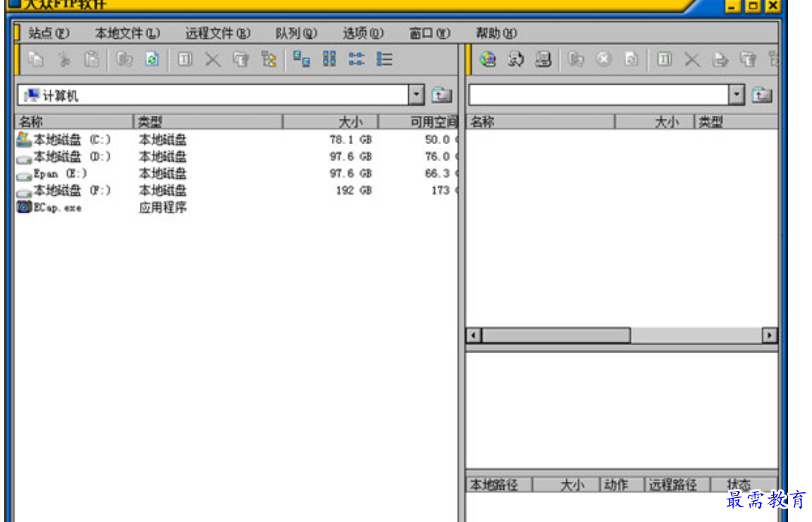
Task: Go up one folder in remote pane
Action: (x=762, y=95)
